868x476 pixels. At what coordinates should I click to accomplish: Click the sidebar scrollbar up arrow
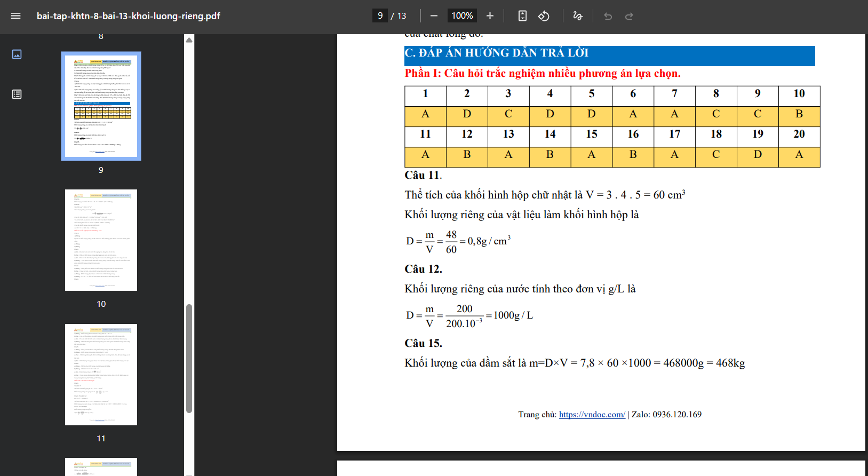[x=189, y=40]
